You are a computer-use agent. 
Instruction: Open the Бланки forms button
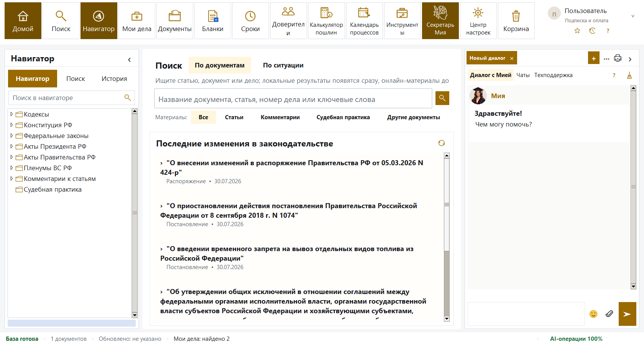click(213, 21)
